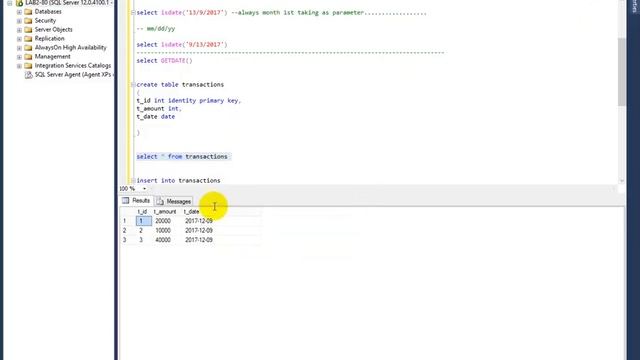The image size is (640, 360).
Task: Switch to the Messages tab
Action: [174, 201]
